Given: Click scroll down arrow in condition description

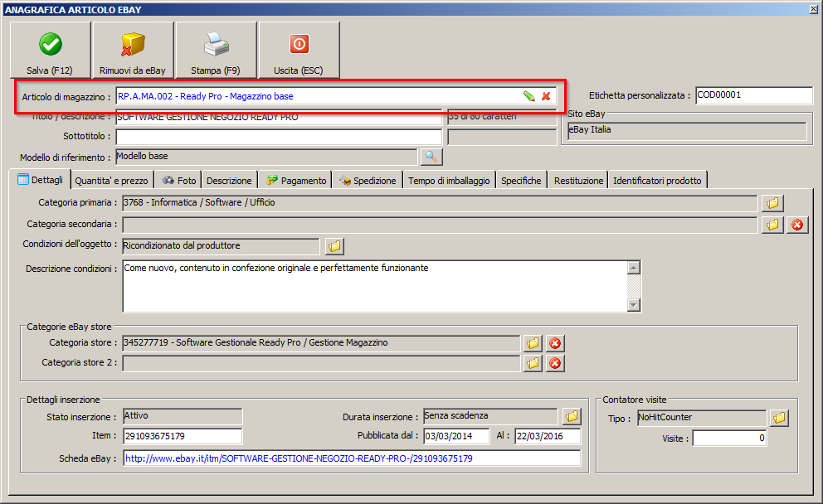Looking at the screenshot, I should [634, 305].
